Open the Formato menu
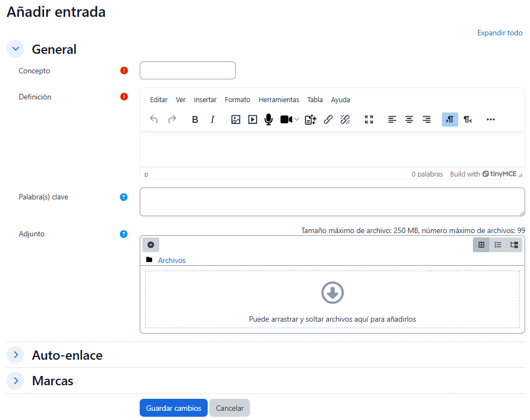Viewport: 530px width, 420px height. 238,100
